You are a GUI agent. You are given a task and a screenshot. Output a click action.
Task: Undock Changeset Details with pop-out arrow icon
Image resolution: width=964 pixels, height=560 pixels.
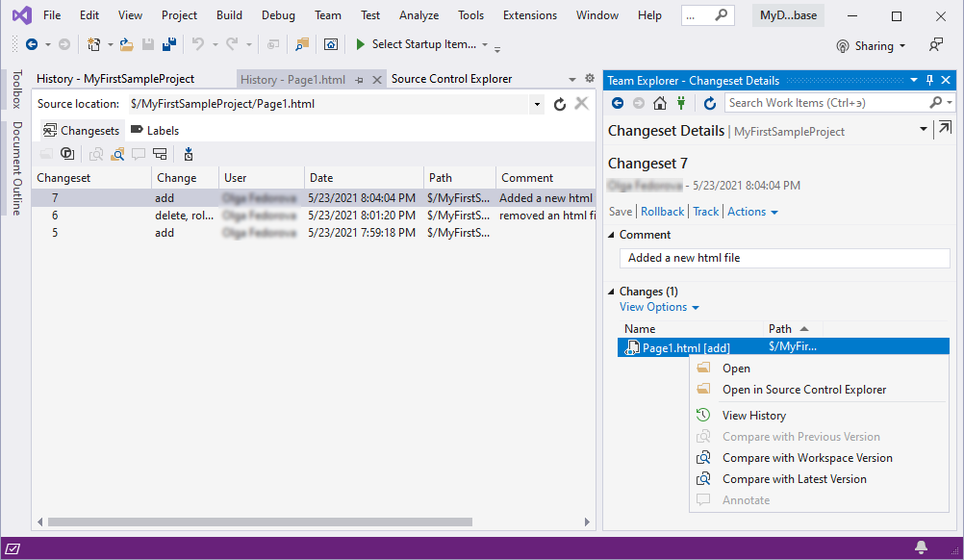click(945, 128)
